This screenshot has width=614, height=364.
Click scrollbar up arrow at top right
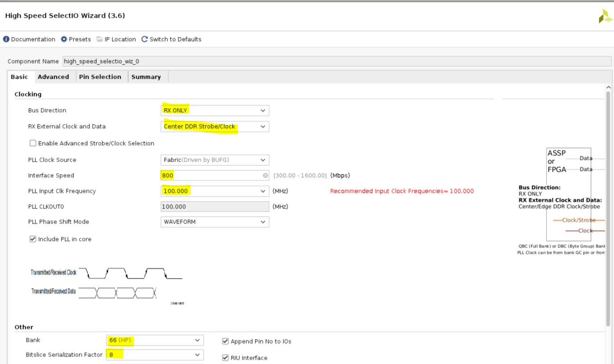pos(609,87)
